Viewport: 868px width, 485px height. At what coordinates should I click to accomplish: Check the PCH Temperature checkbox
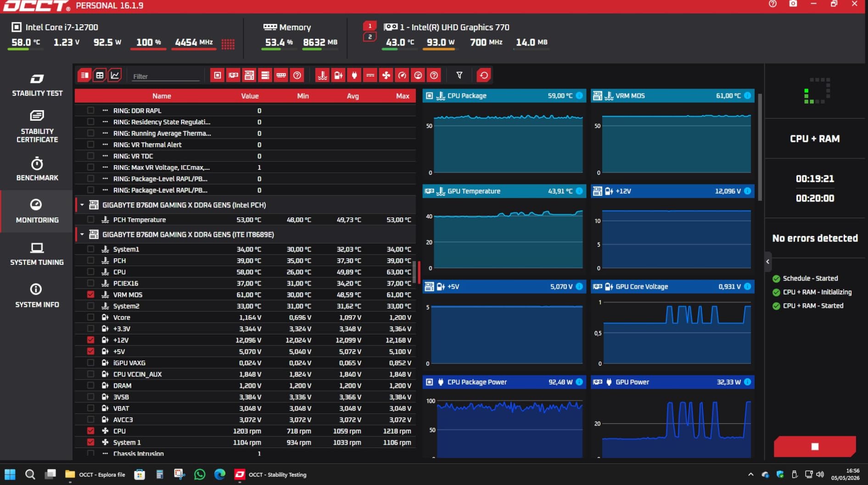point(90,220)
